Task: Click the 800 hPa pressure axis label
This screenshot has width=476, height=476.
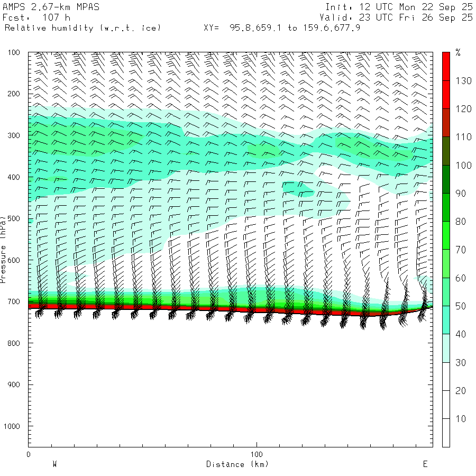Action: pos(14,343)
